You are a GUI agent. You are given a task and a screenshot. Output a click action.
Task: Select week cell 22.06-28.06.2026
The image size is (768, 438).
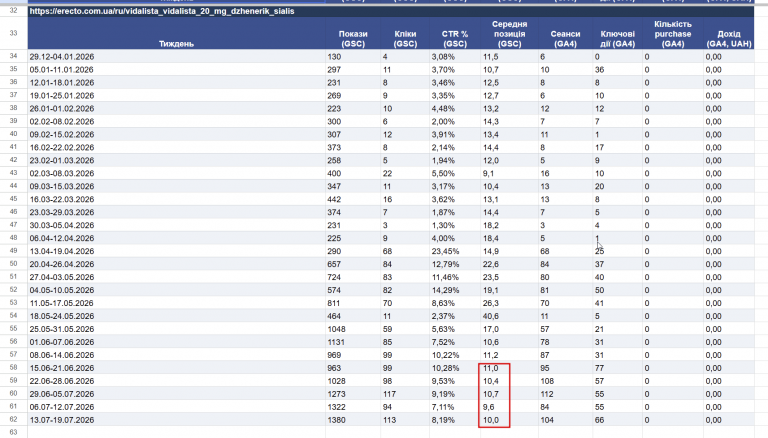(176, 381)
